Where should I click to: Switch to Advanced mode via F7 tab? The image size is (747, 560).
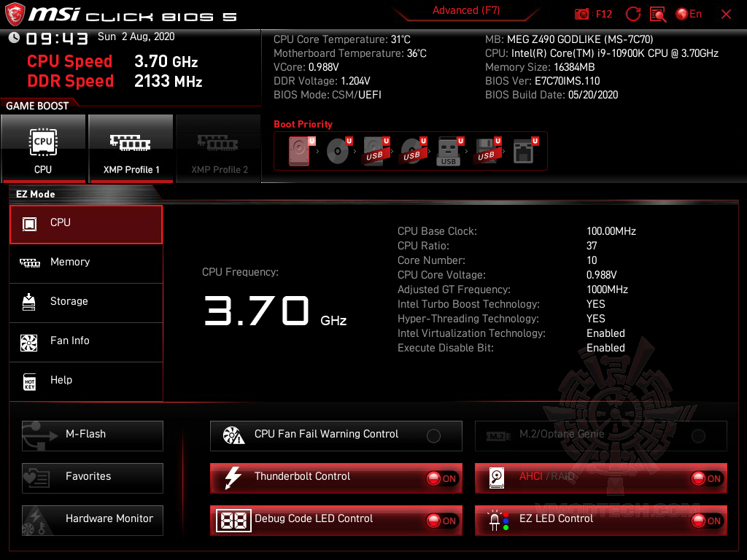(466, 10)
